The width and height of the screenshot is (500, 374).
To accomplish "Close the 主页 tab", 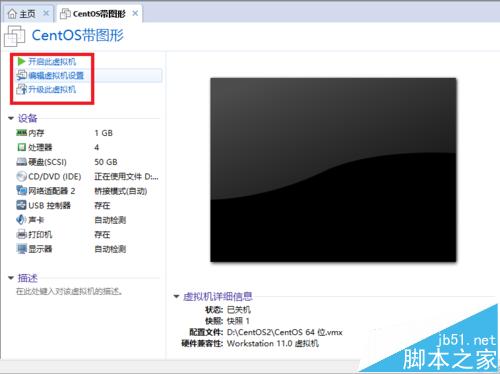I will click(46, 13).
